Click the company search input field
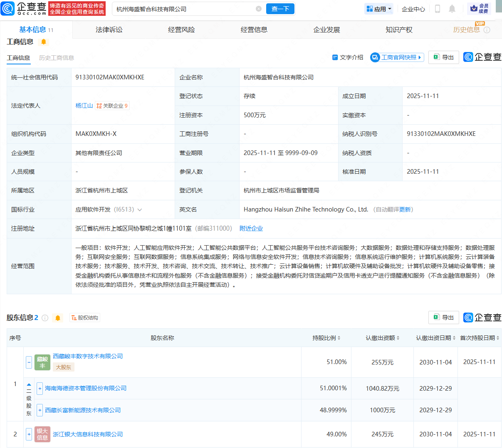Image resolution: width=502 pixels, height=448 pixels. (183, 9)
